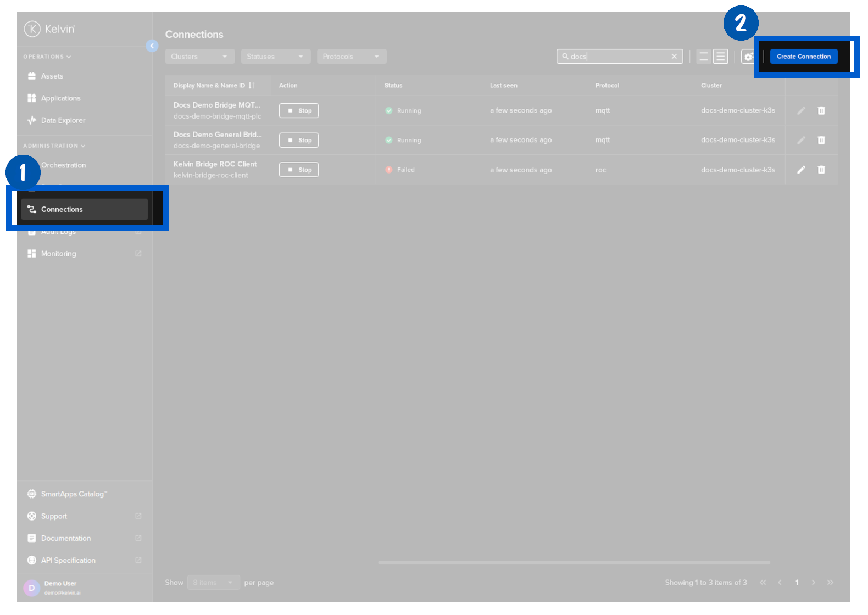The height and width of the screenshot is (615, 868).
Task: Collapse the sidebar with the chevron
Action: tap(152, 46)
